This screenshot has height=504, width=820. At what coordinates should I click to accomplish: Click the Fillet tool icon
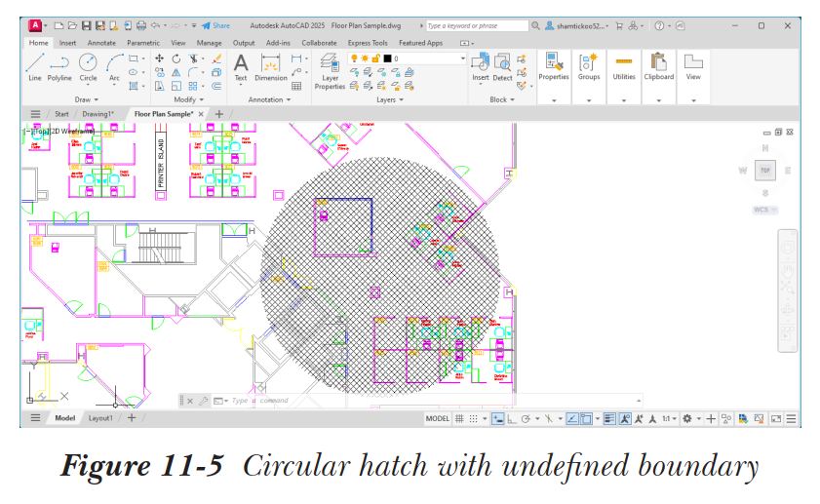(x=193, y=72)
